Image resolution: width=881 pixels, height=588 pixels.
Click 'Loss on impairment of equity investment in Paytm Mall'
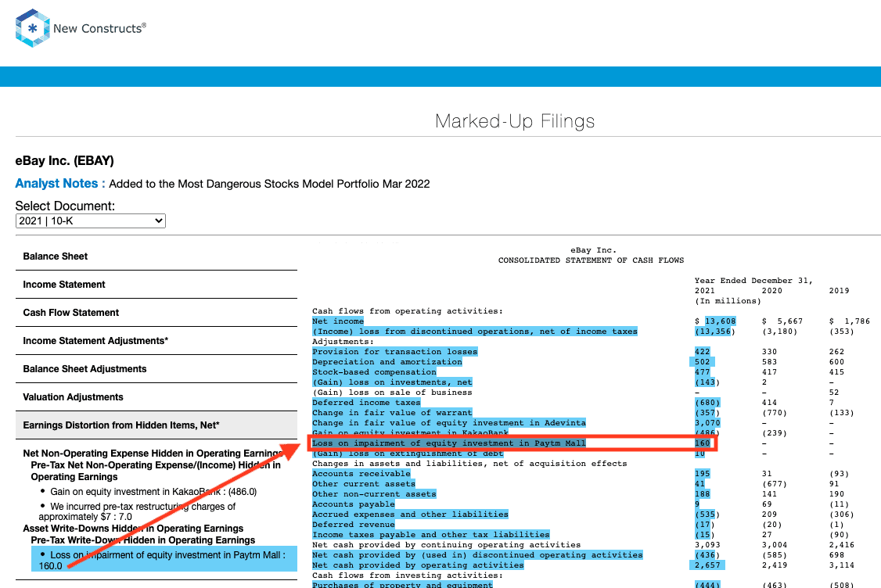point(449,443)
